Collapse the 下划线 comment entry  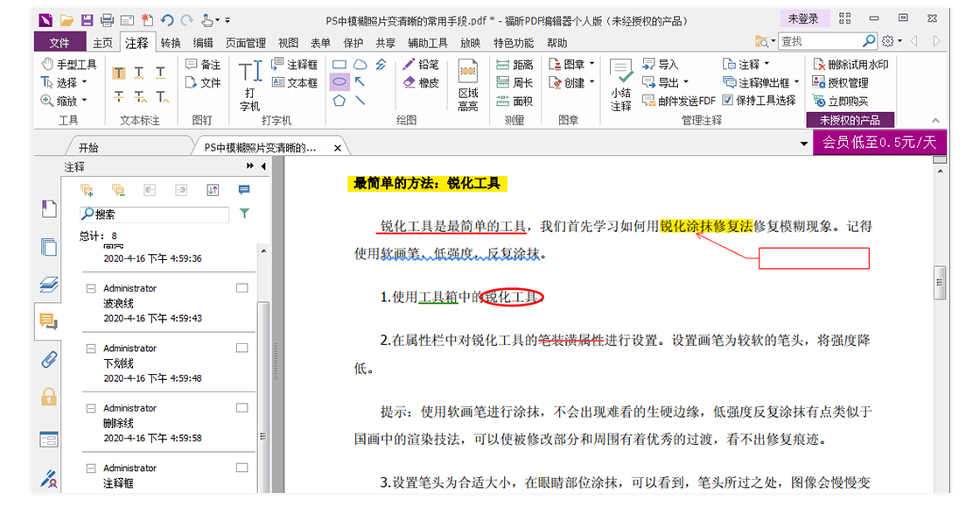tap(91, 349)
